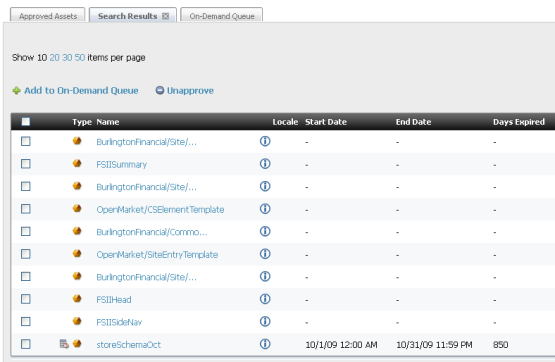Screen dimensions: 555x362
Task: Click the FSIISideNav asset type icon
Action: tap(77, 321)
